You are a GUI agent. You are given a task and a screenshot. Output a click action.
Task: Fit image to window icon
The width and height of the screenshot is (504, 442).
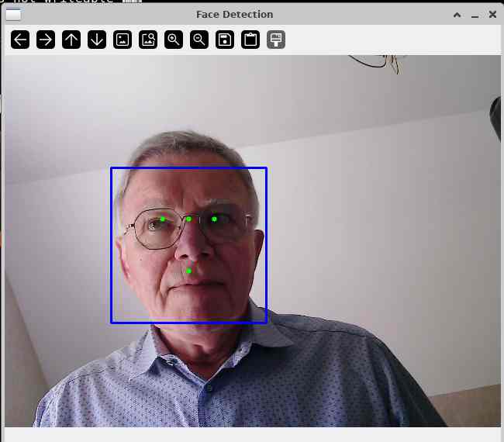[x=148, y=40]
